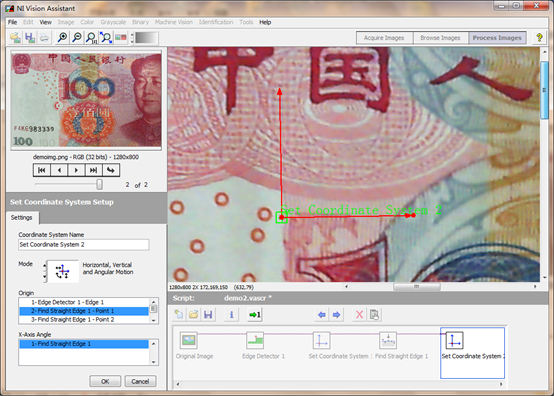
Task: Click the X-Axis Angle list down scroll arrow
Action: [153, 362]
